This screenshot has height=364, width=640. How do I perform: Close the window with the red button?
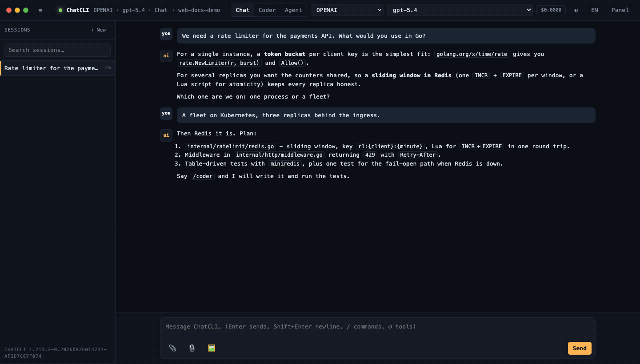(x=9, y=10)
